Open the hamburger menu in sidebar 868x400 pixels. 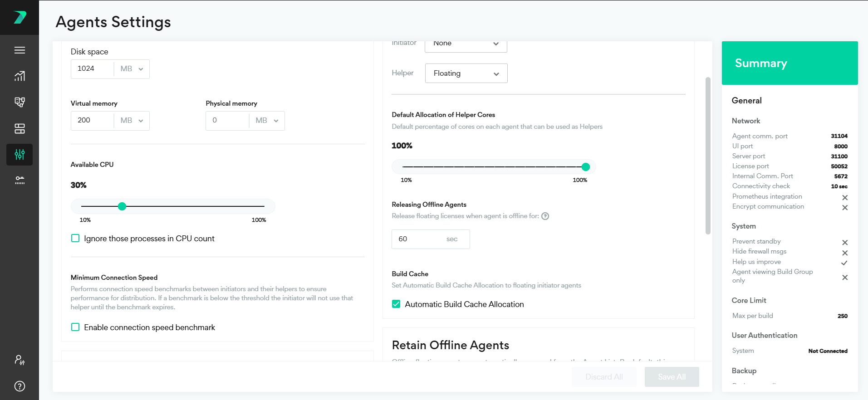(20, 50)
